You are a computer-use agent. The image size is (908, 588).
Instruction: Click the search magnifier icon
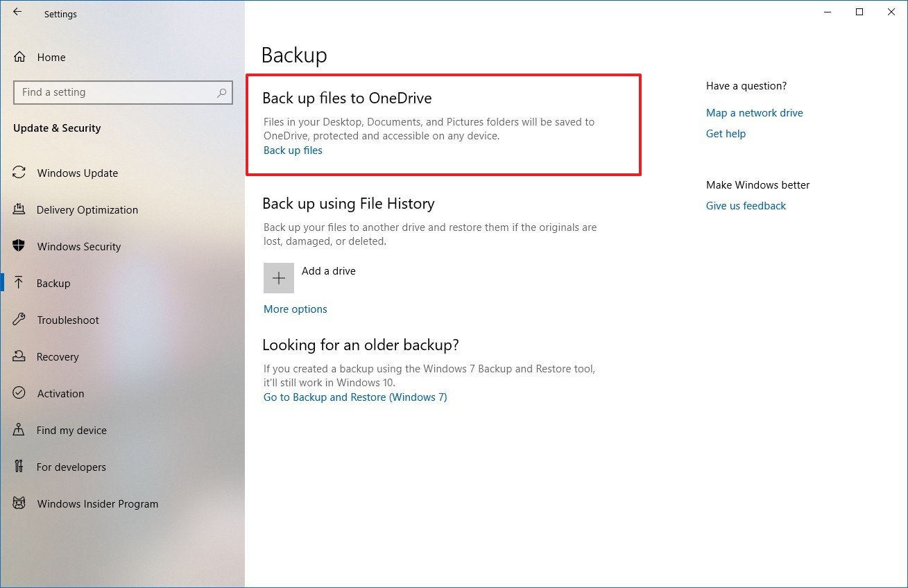coord(221,92)
